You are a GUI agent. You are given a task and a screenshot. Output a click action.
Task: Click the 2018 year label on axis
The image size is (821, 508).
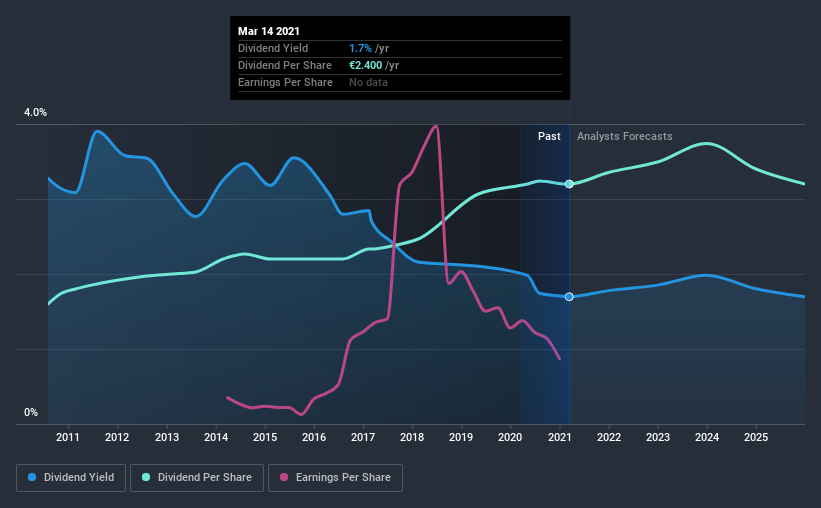point(412,437)
